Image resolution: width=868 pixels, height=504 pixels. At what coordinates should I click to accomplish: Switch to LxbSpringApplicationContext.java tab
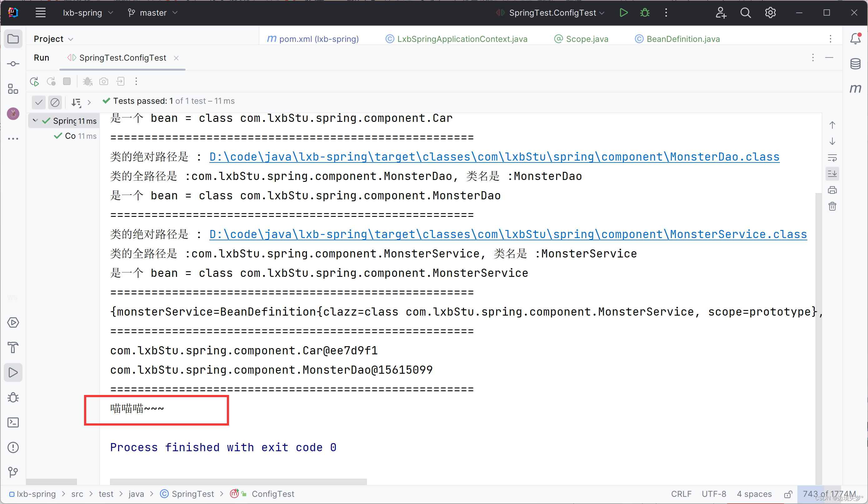click(456, 39)
